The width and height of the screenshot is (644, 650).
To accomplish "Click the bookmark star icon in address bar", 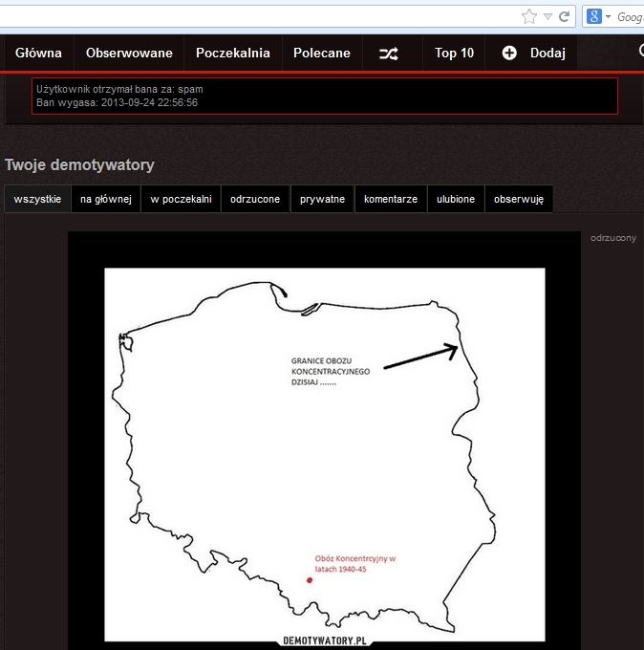I will (x=529, y=16).
